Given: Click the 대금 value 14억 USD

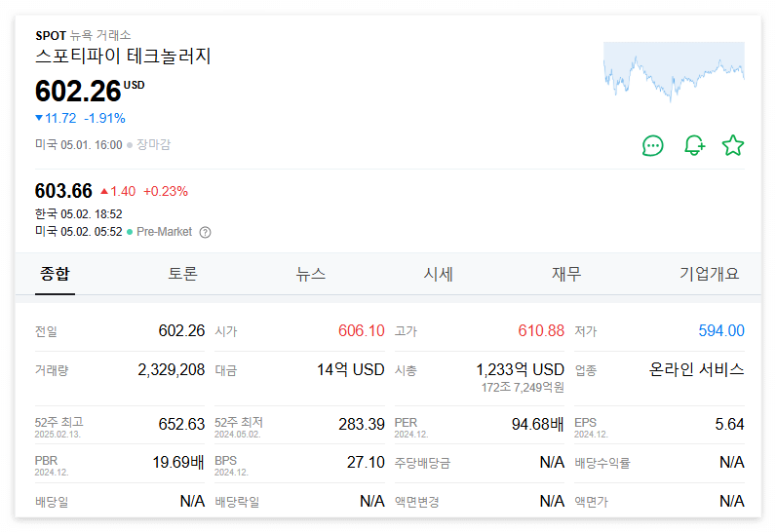Looking at the screenshot, I should point(350,370).
